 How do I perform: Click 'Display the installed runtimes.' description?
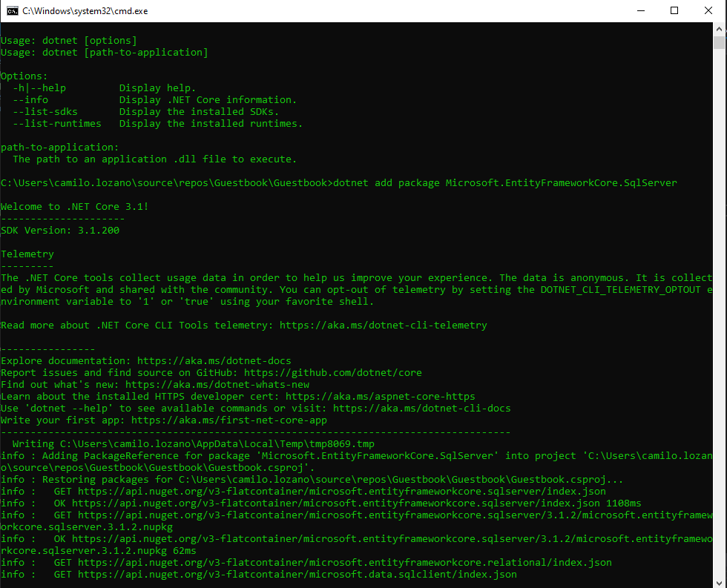[x=211, y=124]
